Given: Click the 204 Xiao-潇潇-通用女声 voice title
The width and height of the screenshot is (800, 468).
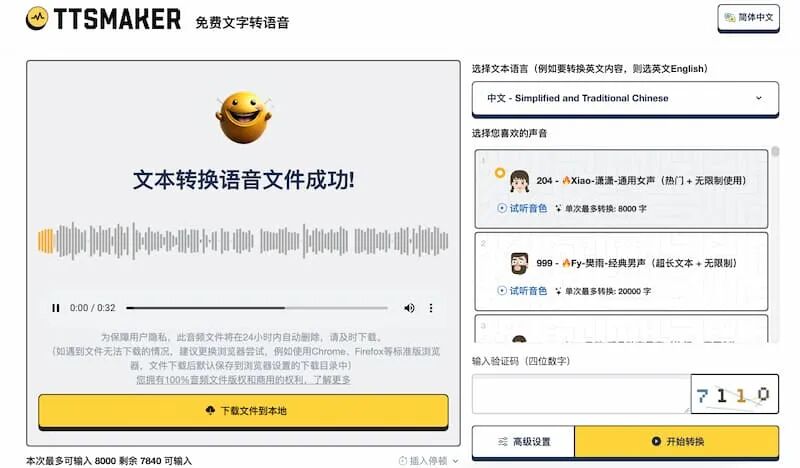Looking at the screenshot, I should click(x=641, y=181).
